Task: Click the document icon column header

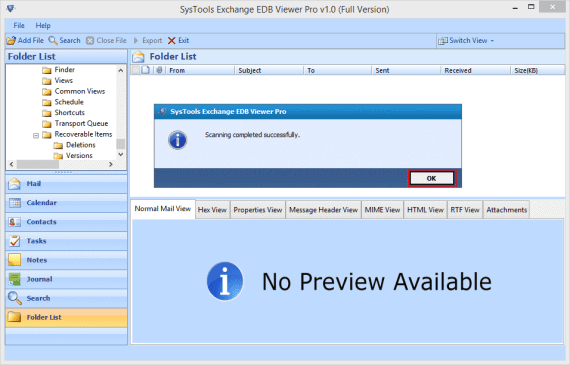Action: coord(145,70)
